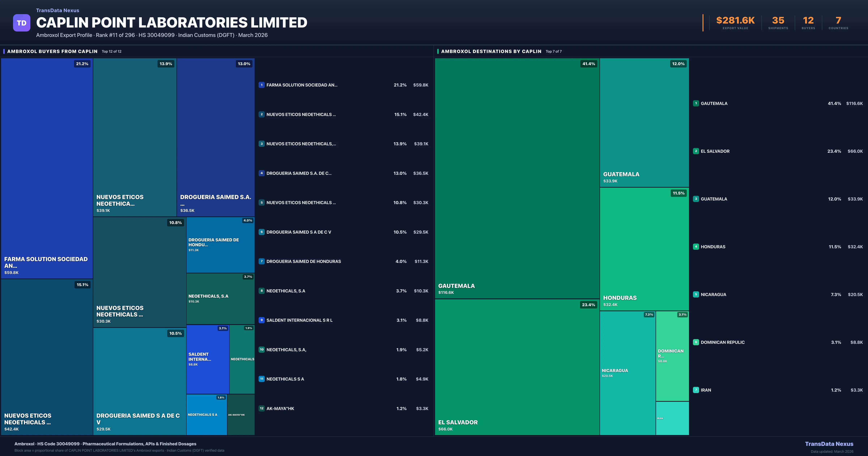Click the Ambroxol Destinations By Caplin heading
Image resolution: width=868 pixels, height=456 pixels.
(491, 51)
